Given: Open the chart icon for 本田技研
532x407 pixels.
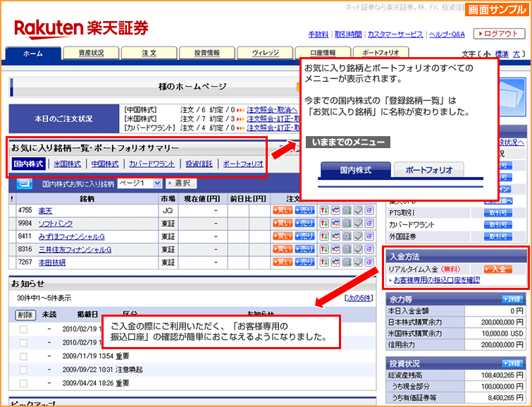Looking at the screenshot, I should tap(335, 262).
